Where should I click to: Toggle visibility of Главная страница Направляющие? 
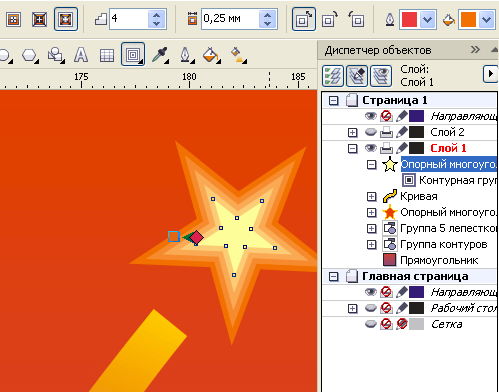point(371,292)
